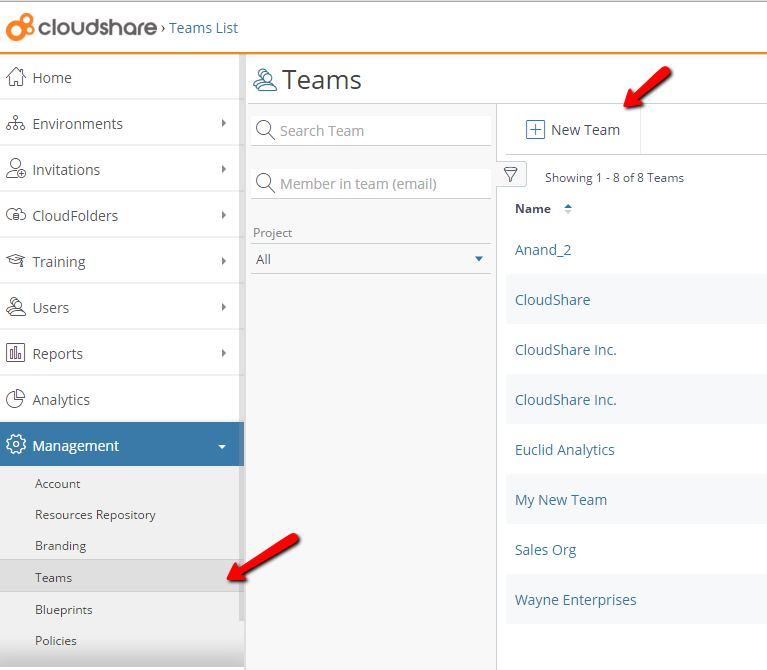Select the Teams submenu item
Image resolution: width=767 pixels, height=670 pixels.
(119, 577)
